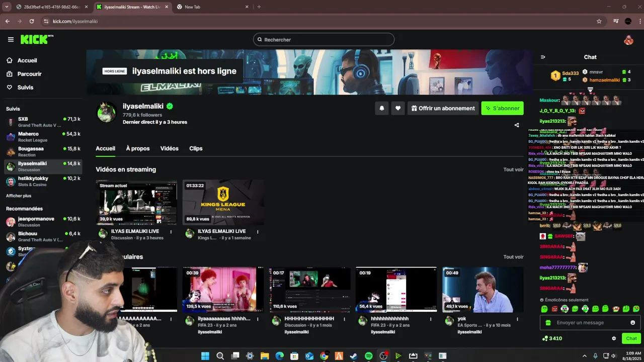Open options for hhhhhhhhhhhhh clip
This screenshot has width=644, height=362.
[431, 319]
